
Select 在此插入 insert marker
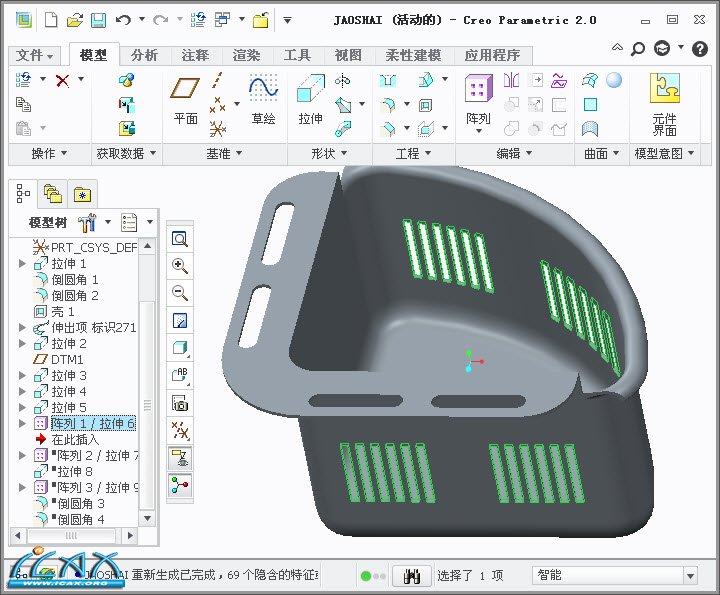(68, 439)
